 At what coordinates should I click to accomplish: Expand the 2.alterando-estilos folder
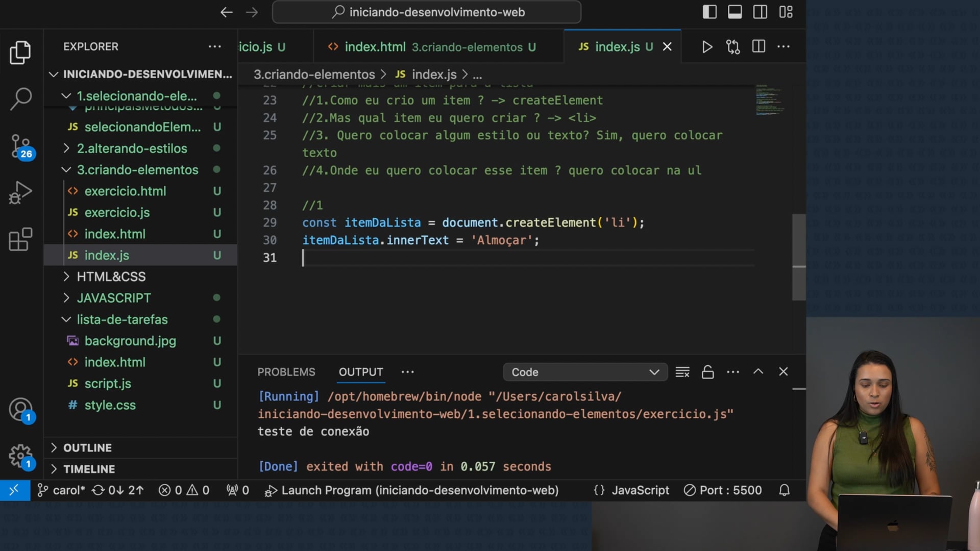point(132,148)
